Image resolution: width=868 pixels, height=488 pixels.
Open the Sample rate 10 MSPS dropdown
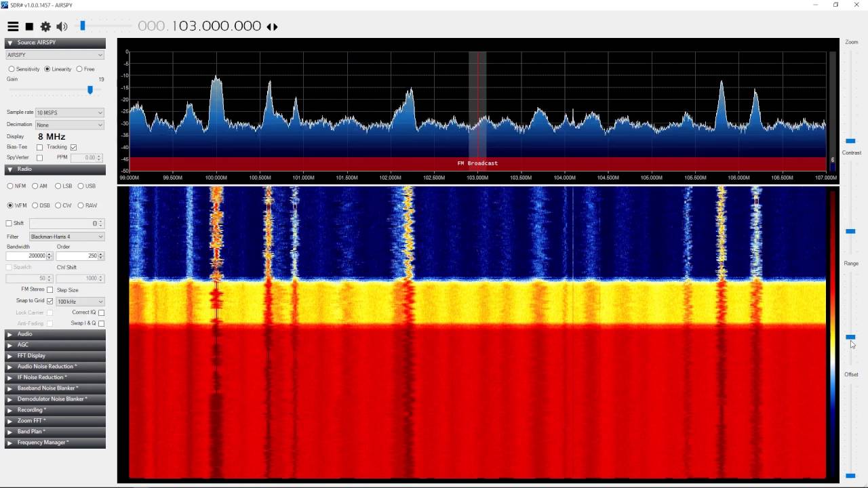70,113
